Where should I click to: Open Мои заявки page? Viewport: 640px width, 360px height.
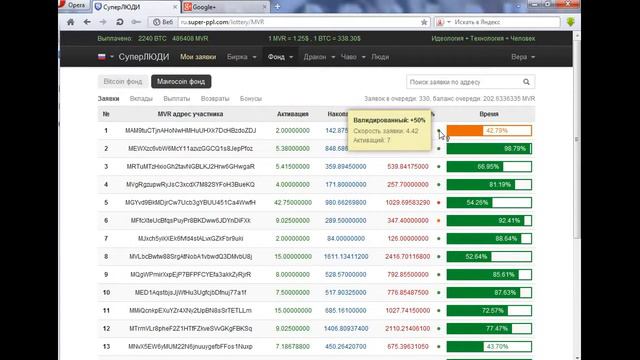click(198, 57)
